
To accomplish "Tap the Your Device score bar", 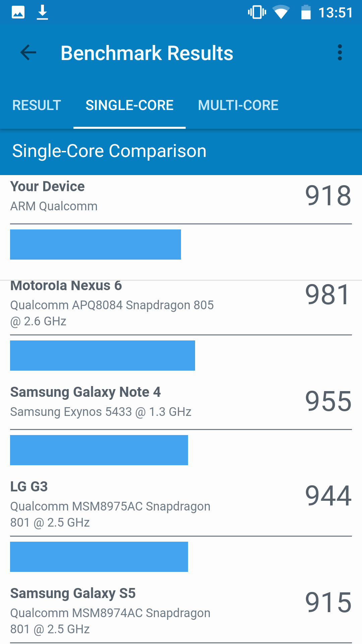I will click(x=96, y=245).
